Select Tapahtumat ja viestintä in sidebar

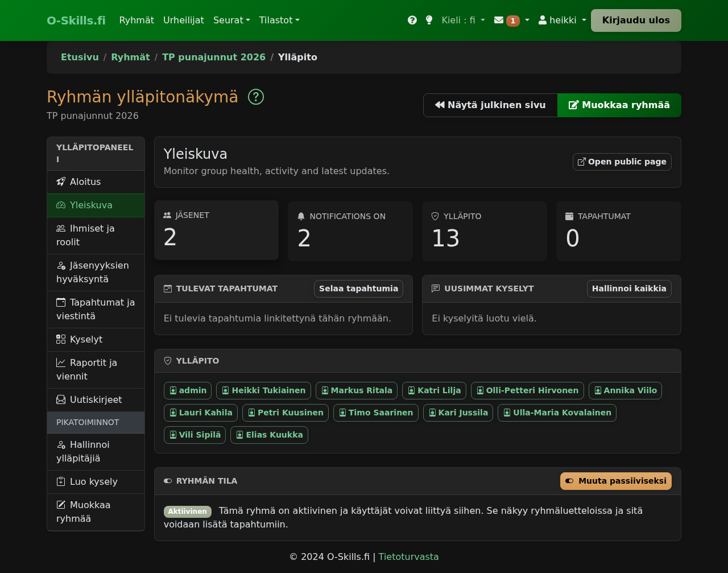pos(94,309)
